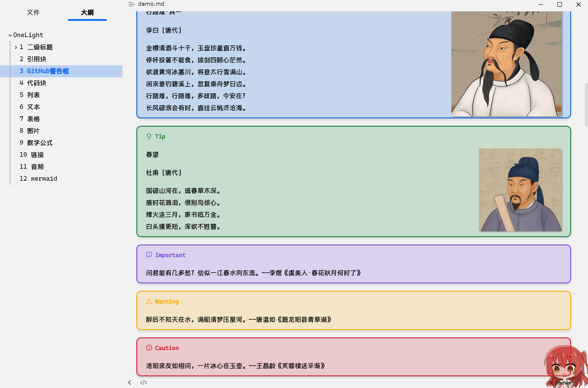Expand the 1 二级标题 outline node

(x=16, y=47)
